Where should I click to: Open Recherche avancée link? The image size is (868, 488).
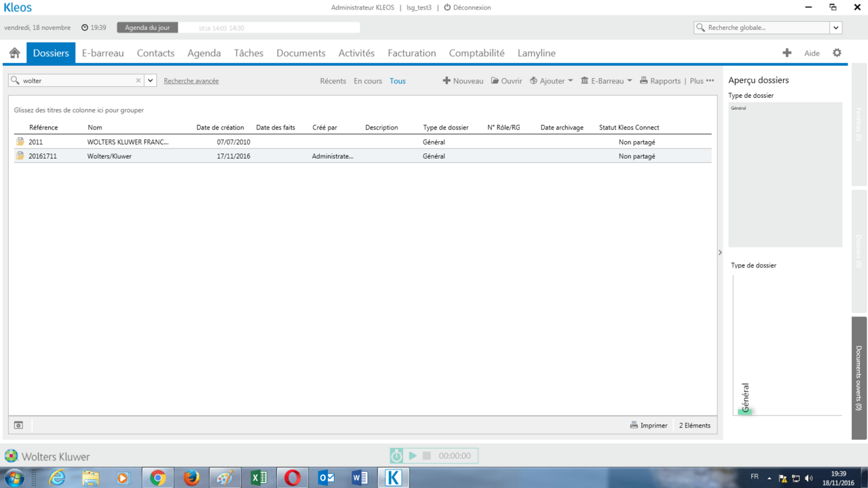191,81
